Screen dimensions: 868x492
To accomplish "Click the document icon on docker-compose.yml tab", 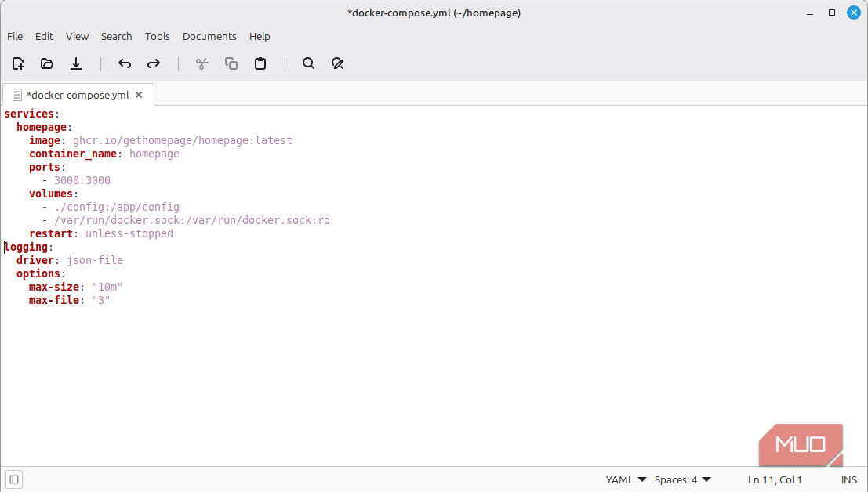I will pos(17,95).
